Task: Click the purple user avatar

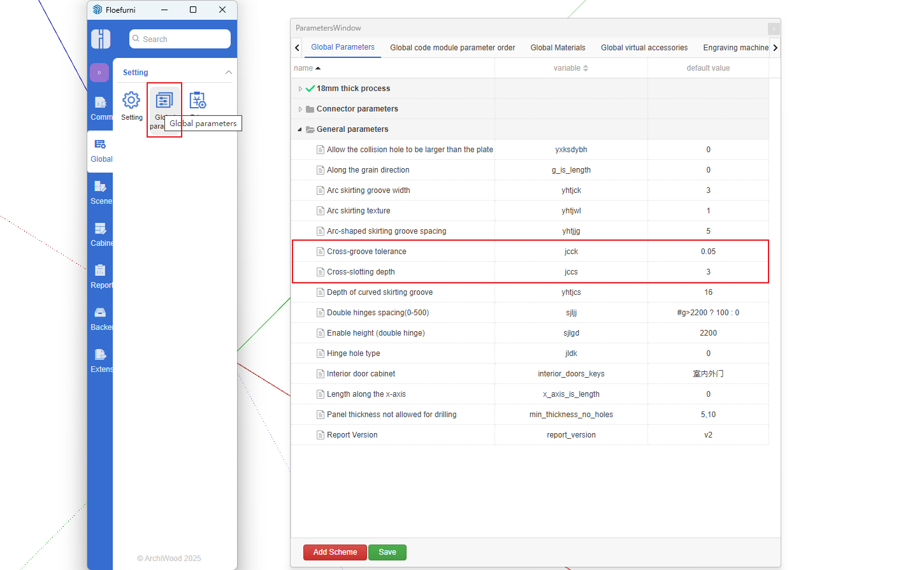Action: click(99, 73)
